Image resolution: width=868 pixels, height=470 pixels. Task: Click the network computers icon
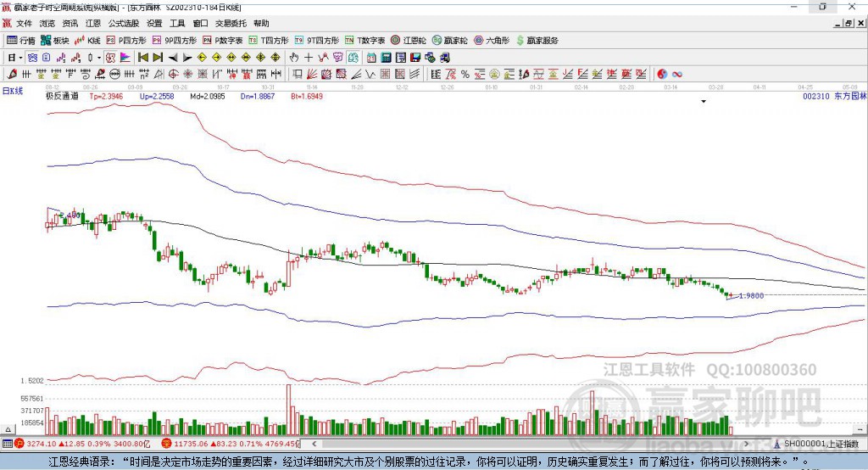[430, 58]
